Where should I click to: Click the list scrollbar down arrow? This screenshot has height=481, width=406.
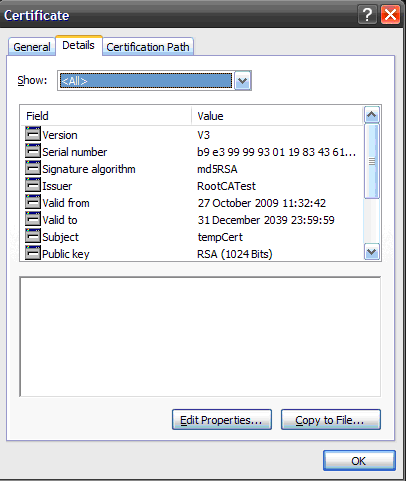pos(372,252)
